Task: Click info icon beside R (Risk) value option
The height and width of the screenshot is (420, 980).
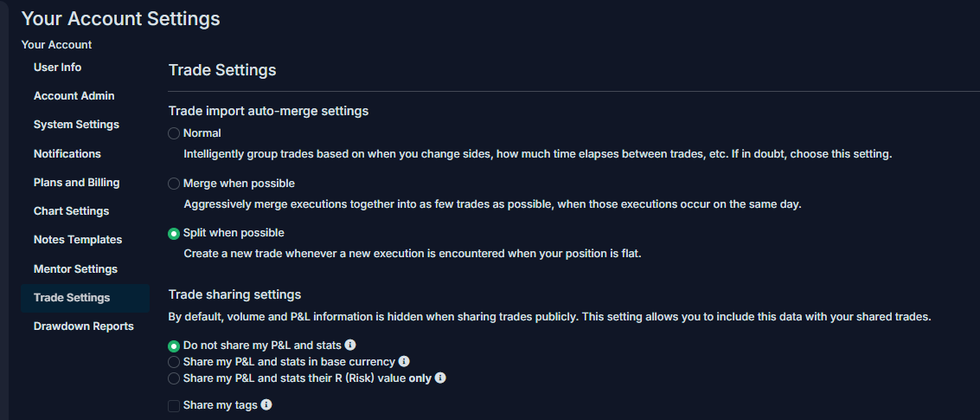Action: pyautogui.click(x=440, y=378)
